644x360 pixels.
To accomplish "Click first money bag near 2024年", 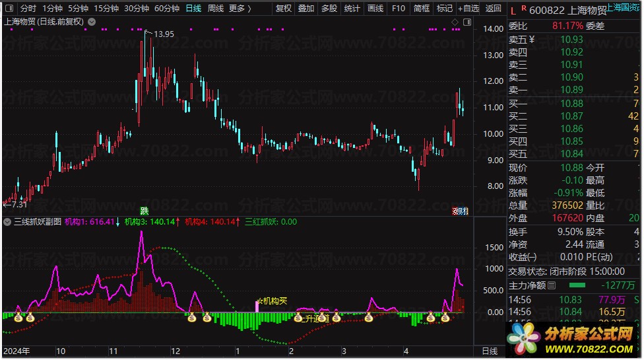I will tap(18, 317).
